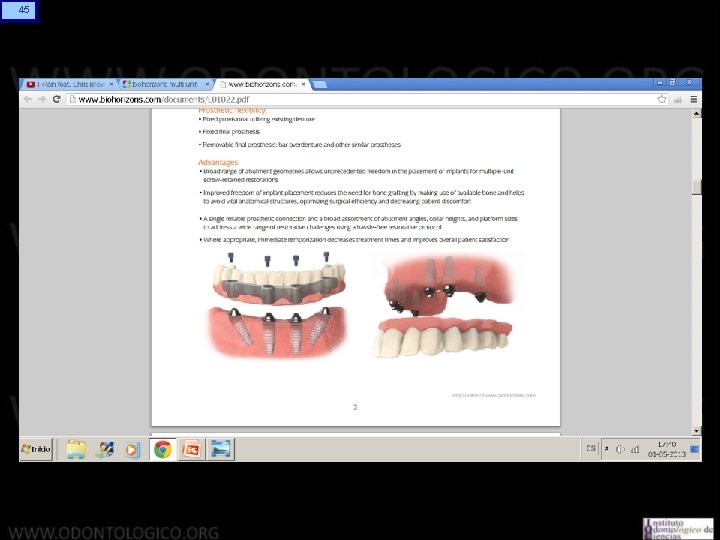Select the www.biohorizons.com PDF tab

pos(262,84)
